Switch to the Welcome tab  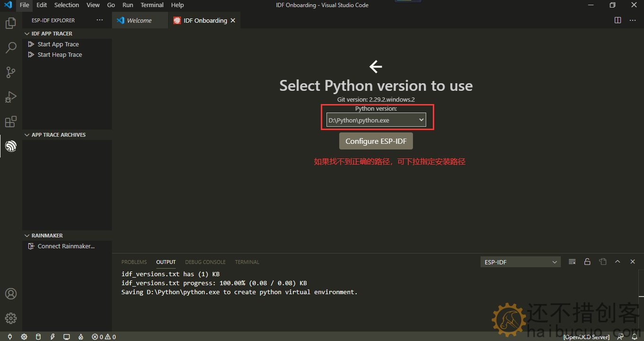pos(140,20)
